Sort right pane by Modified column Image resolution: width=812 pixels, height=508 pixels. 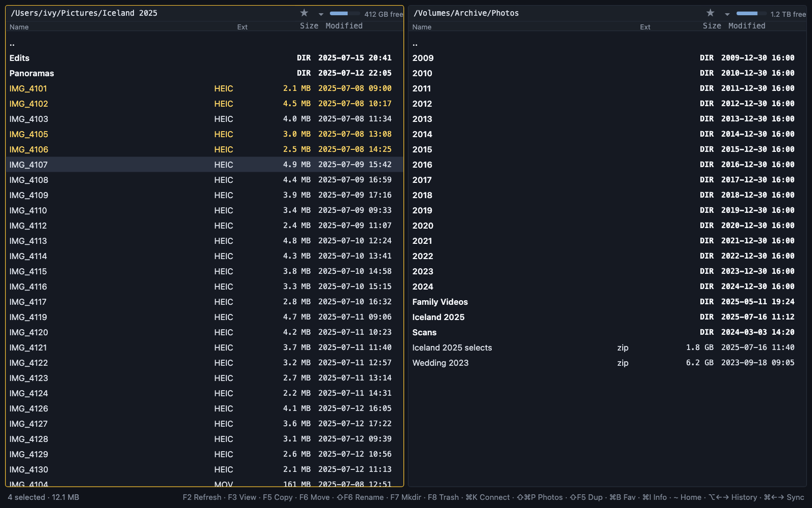coord(747,26)
